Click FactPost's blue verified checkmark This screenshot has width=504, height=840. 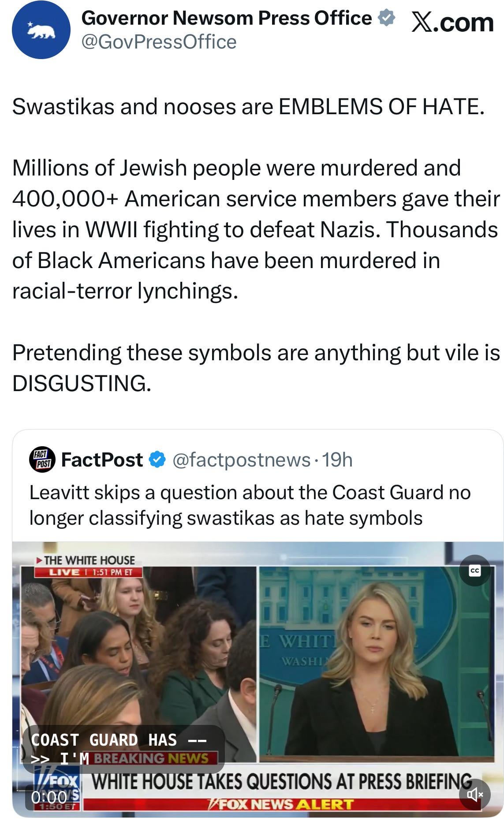coord(157,459)
